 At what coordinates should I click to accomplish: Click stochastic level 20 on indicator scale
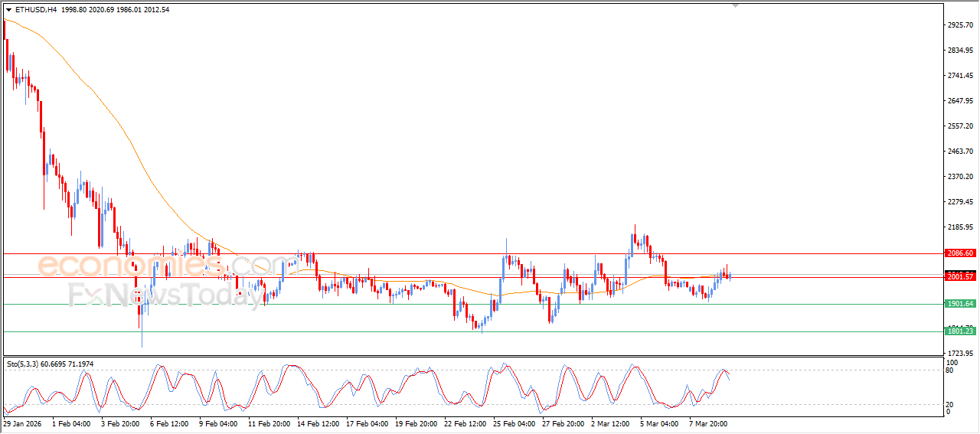952,404
